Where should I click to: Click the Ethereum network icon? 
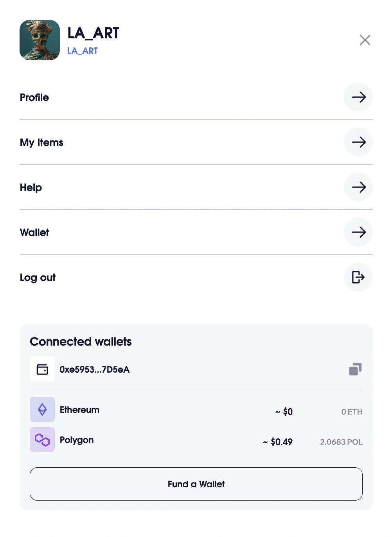(42, 409)
